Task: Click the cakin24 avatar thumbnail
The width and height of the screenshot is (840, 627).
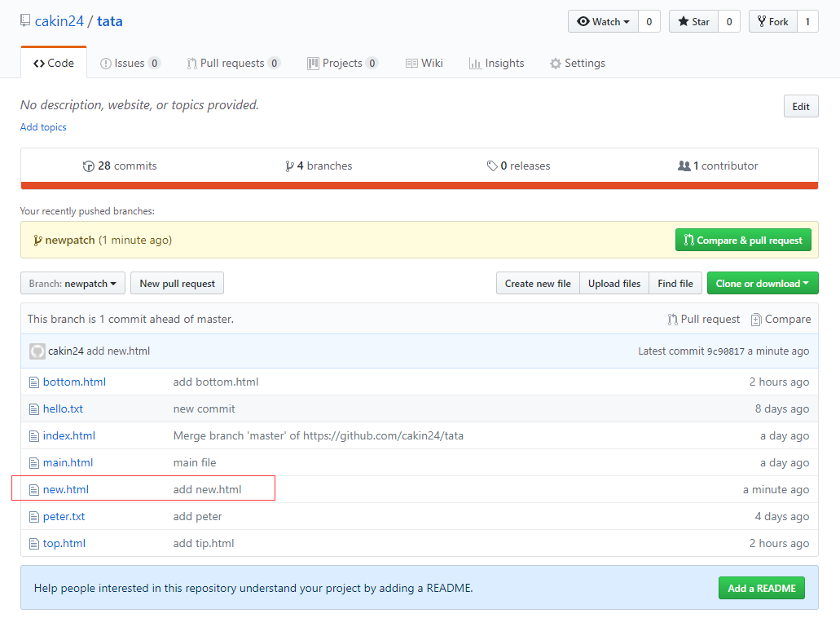Action: tap(37, 351)
